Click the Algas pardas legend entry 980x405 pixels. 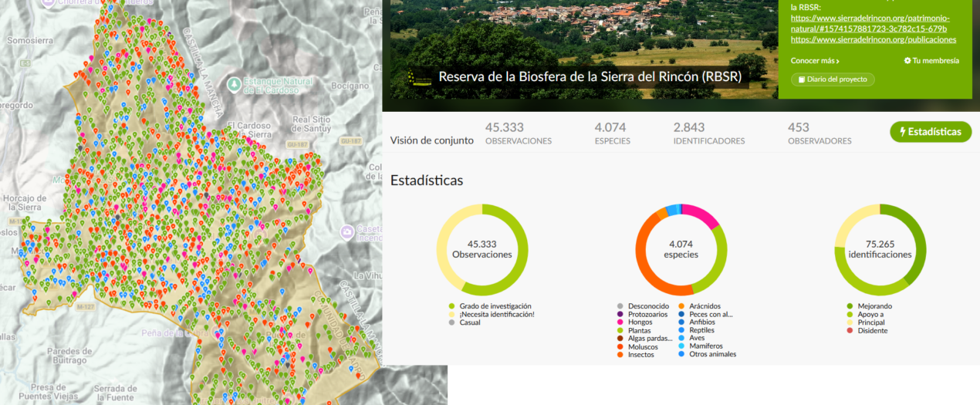(x=644, y=338)
